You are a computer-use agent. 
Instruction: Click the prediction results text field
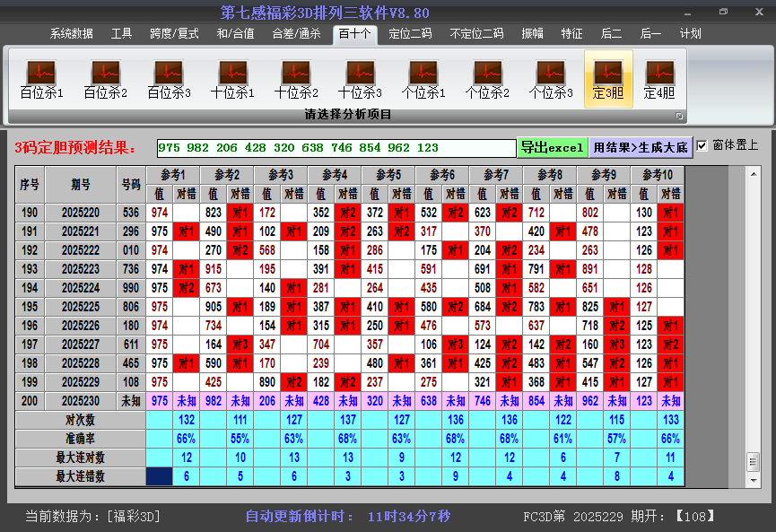pos(336,148)
